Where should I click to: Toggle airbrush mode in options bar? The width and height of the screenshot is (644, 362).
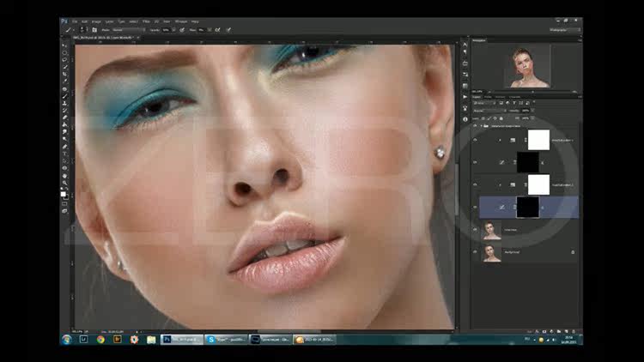click(218, 30)
